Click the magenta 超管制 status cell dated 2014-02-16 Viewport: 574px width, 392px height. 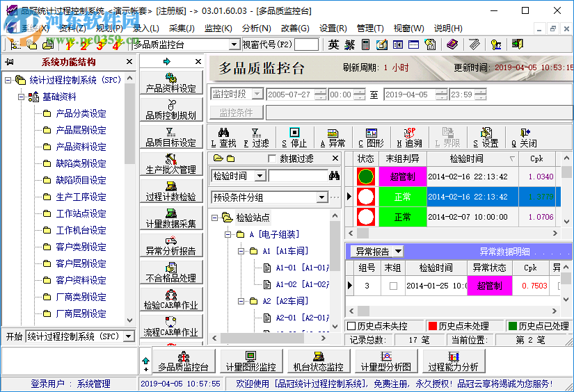[403, 177]
